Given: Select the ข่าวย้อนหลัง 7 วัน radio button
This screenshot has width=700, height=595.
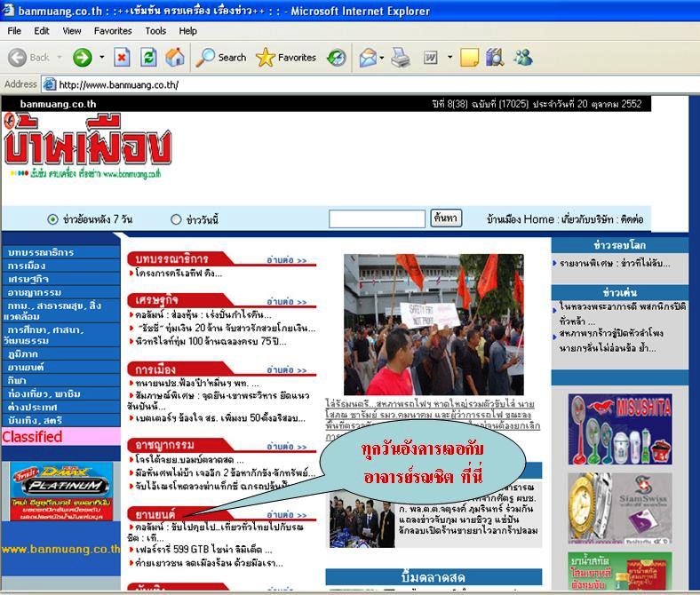Looking at the screenshot, I should point(52,219).
